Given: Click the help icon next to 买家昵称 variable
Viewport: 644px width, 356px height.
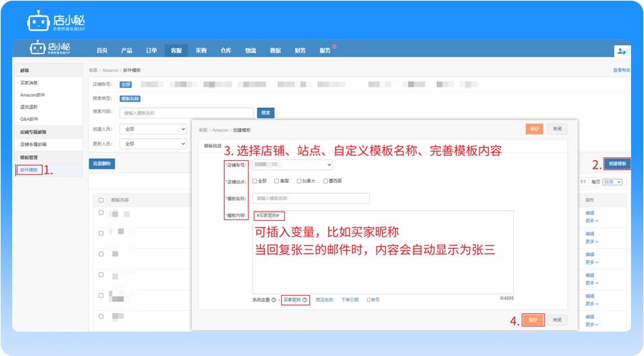Looking at the screenshot, I should pyautogui.click(x=306, y=300).
